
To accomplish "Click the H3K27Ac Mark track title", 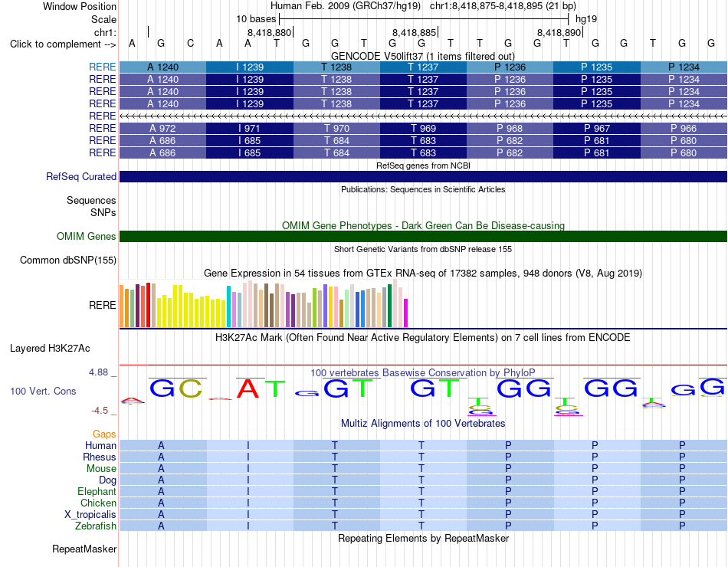I will [422, 338].
